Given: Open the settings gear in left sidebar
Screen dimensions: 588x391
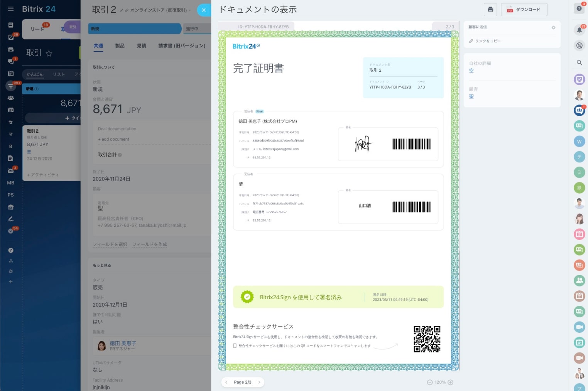Looking at the screenshot, I should pos(11,271).
